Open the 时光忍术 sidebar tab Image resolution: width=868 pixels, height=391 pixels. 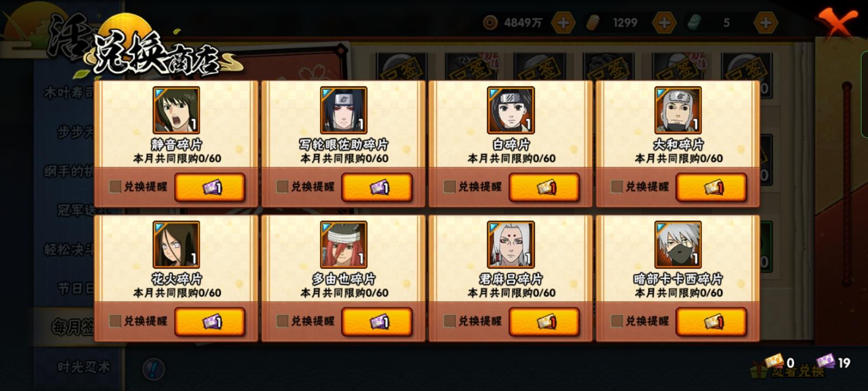pos(84,367)
